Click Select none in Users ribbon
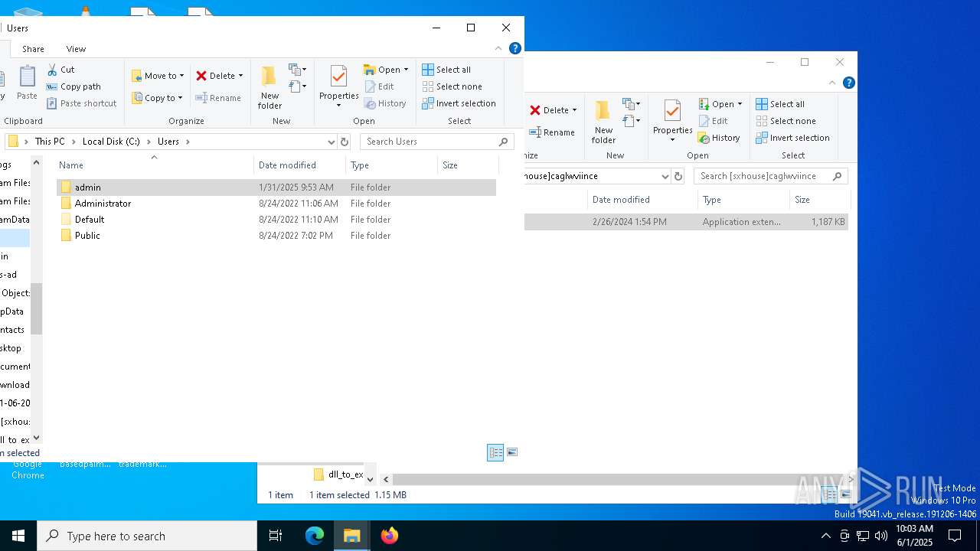This screenshot has width=980, height=551. click(452, 86)
